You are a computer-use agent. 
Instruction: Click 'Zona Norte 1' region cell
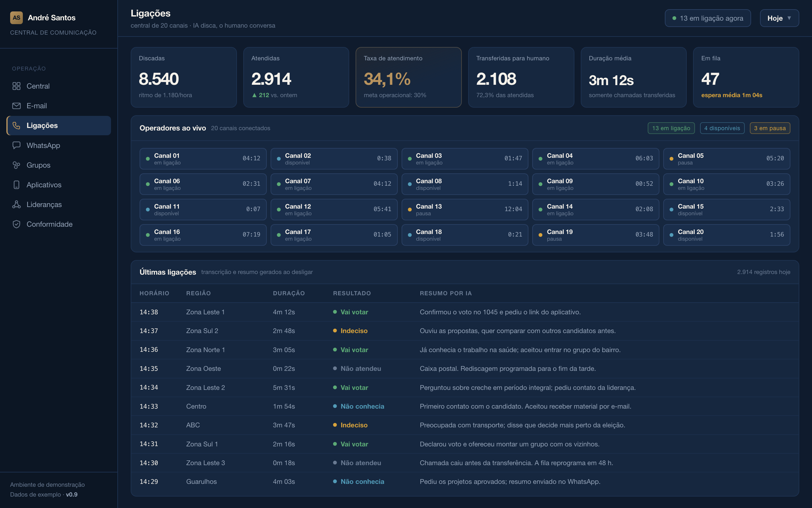pos(205,350)
